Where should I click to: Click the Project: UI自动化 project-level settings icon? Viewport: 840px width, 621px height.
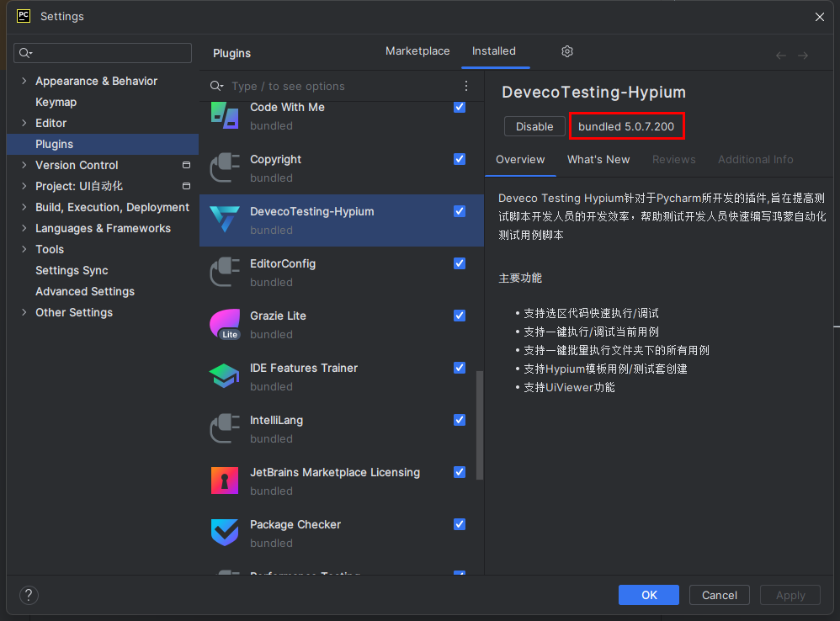coord(186,186)
